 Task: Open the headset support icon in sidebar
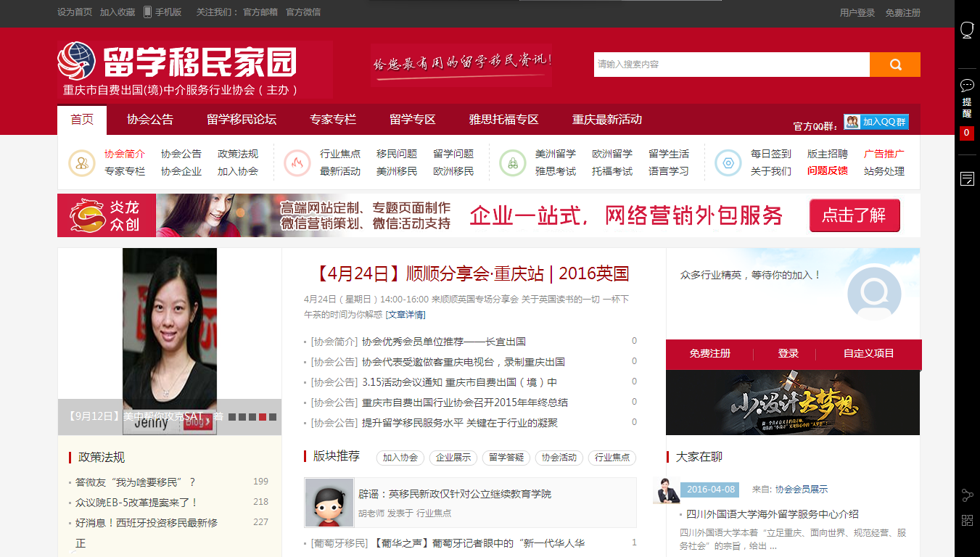click(x=967, y=30)
